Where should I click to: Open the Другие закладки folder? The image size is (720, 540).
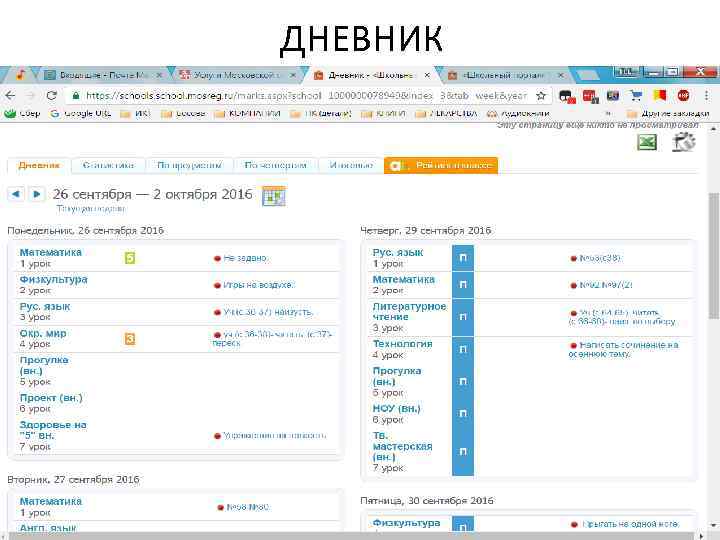point(668,113)
